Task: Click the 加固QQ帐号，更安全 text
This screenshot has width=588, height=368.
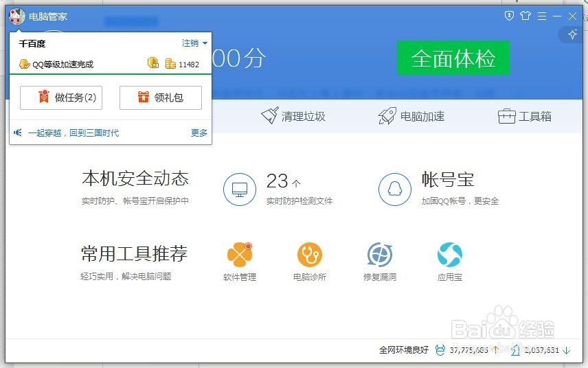Action: 460,201
